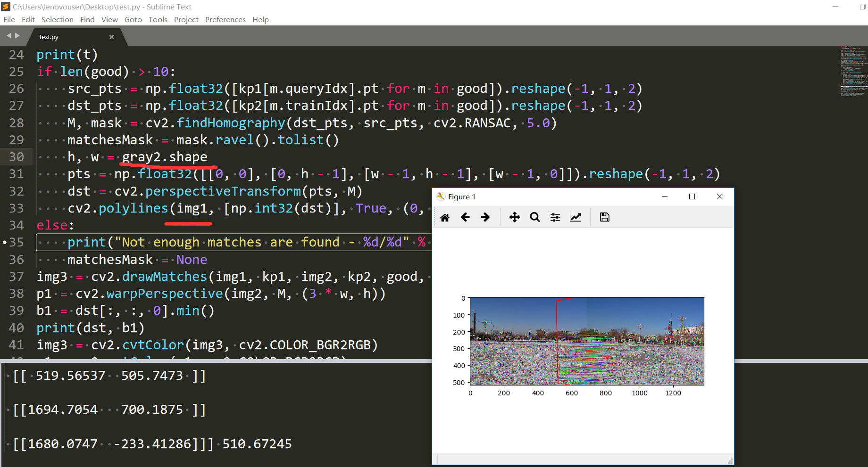Open the Selection menu
Viewport: 868px width, 467px height.
[58, 19]
